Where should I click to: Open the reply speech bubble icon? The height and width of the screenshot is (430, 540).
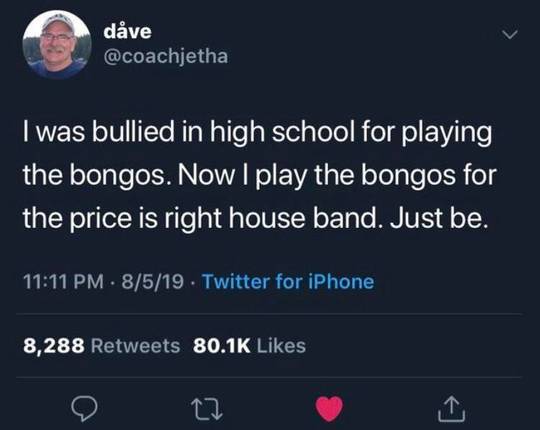point(84,409)
